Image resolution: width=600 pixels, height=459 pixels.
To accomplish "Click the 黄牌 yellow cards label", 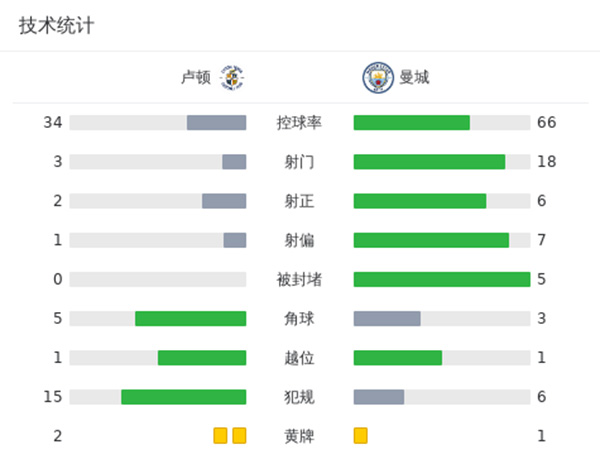I will 299,436.
